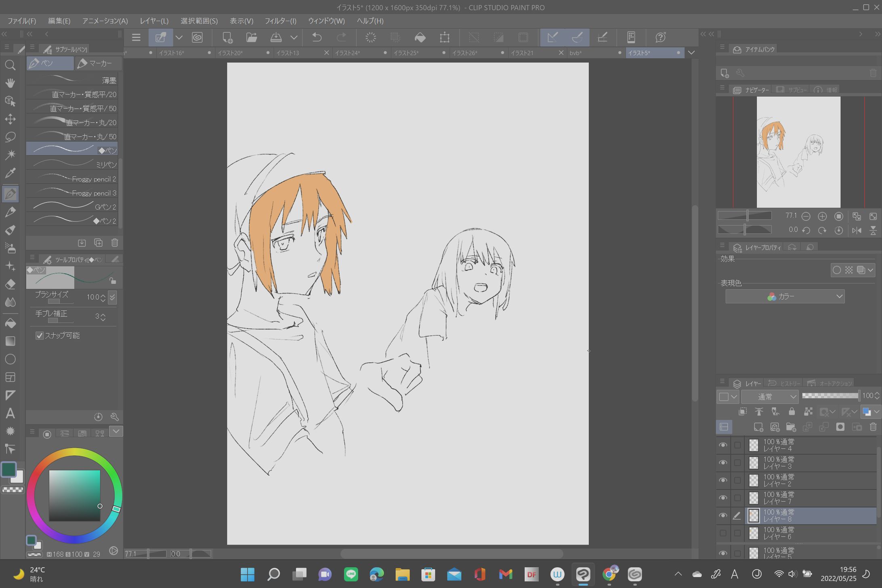Viewport: 882px width, 588px height.
Task: Click the Undo arrow in command bar
Action: coord(317,38)
